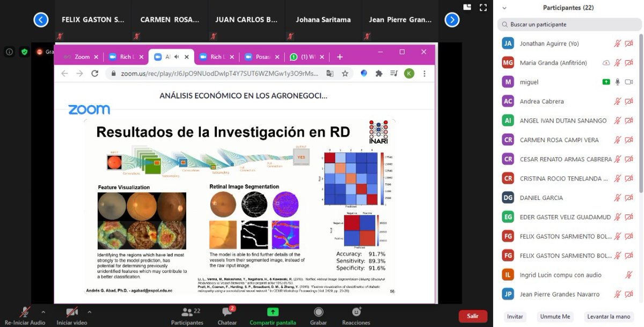This screenshot has height=327, width=644.
Task: Switch gallery view layout icon
Action: click(x=467, y=7)
